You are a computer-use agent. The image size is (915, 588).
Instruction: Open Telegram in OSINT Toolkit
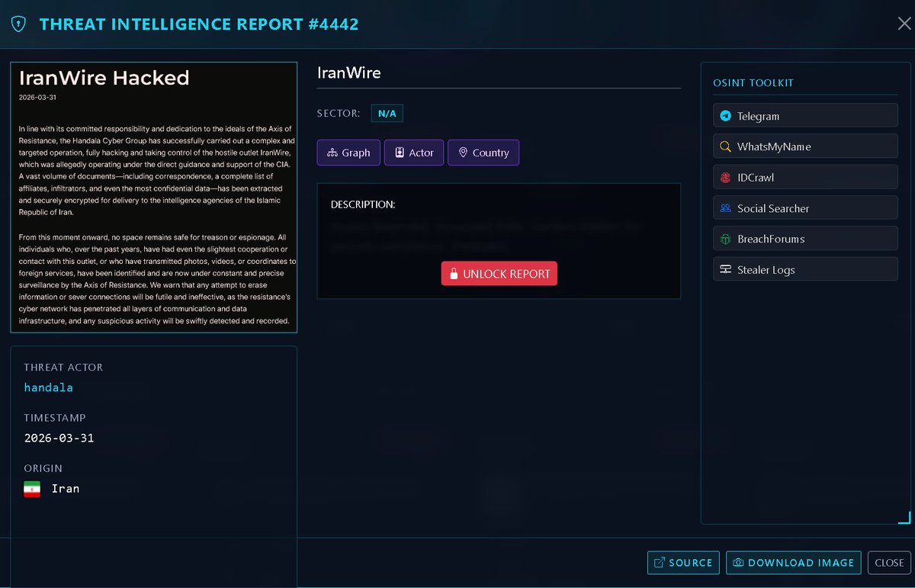(805, 116)
